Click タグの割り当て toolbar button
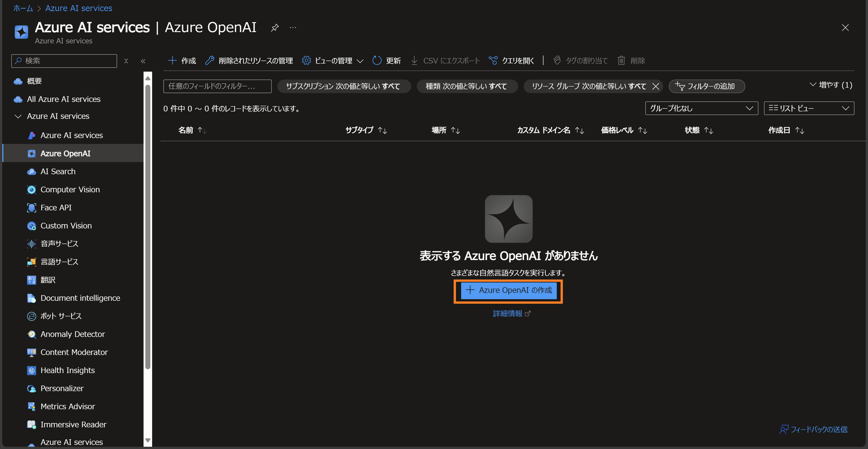 [x=580, y=61]
